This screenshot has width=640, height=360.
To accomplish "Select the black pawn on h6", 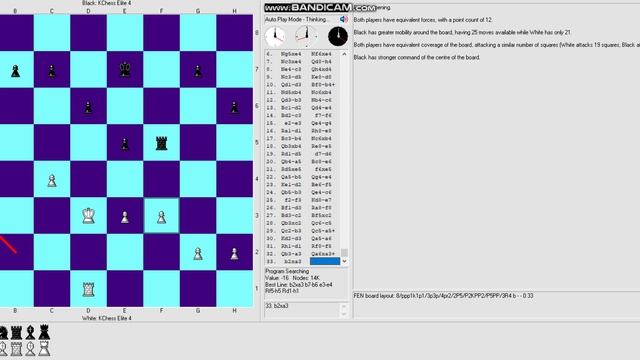I will 234,107.
